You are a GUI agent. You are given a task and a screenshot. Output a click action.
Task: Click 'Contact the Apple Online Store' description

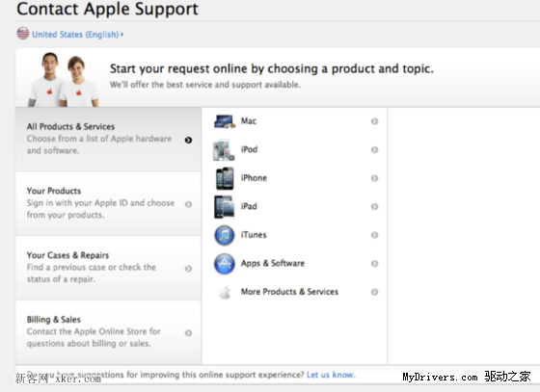click(94, 338)
